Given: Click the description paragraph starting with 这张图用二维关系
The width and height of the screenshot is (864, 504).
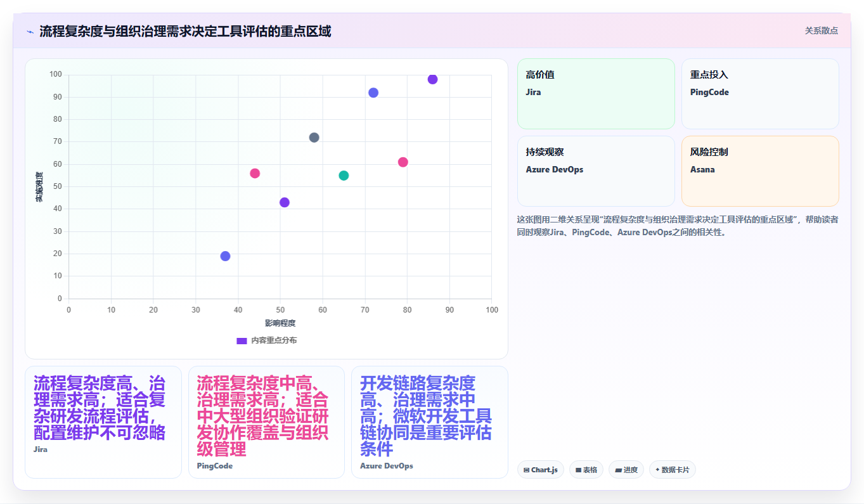Looking at the screenshot, I should tap(678, 226).
